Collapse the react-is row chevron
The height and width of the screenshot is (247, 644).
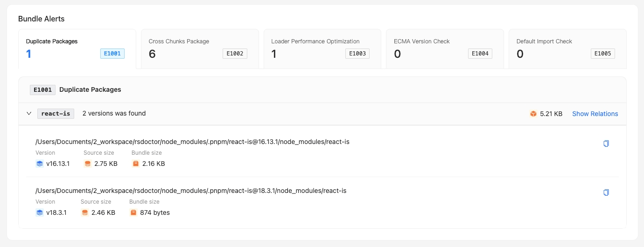pos(29,113)
